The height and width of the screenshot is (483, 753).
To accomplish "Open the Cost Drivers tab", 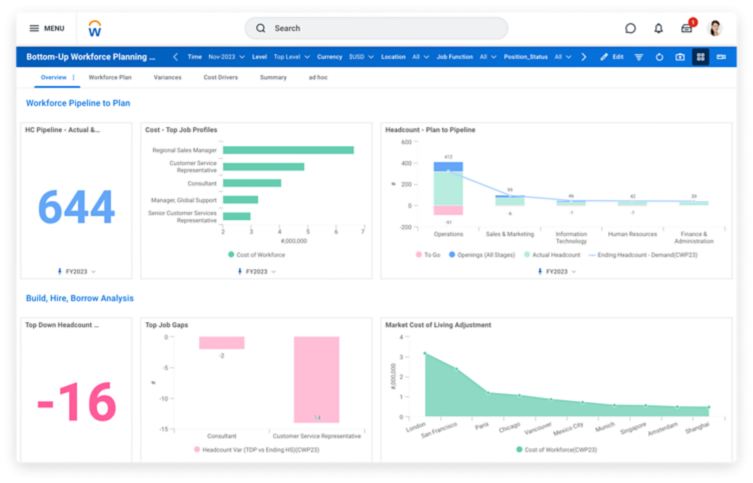I will [x=220, y=77].
